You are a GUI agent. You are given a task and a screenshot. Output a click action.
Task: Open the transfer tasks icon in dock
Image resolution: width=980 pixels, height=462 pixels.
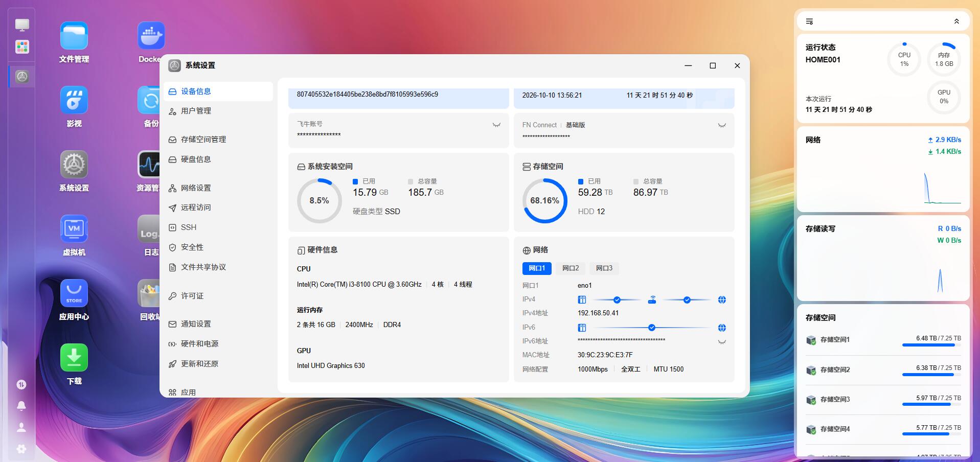click(x=21, y=384)
